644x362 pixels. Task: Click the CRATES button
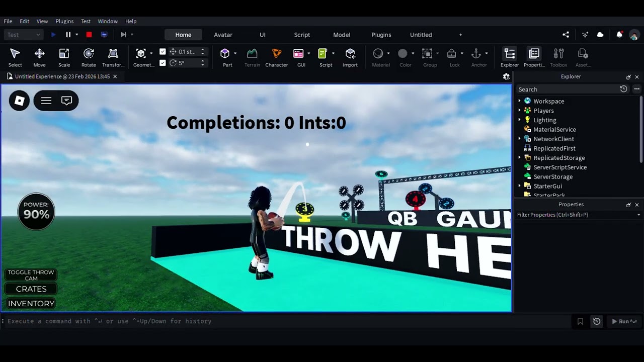pyautogui.click(x=31, y=289)
